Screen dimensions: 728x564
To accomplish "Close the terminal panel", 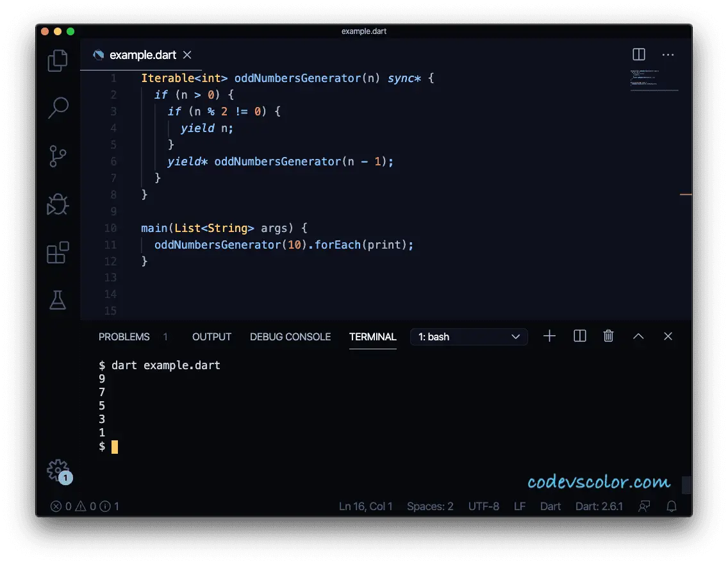I will click(668, 336).
